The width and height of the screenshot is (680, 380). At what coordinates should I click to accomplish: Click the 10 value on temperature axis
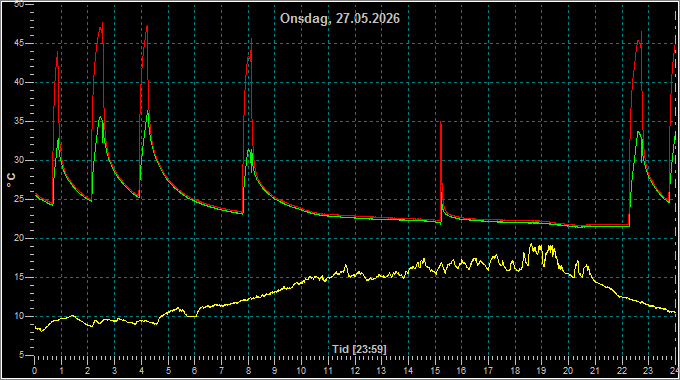[19, 316]
